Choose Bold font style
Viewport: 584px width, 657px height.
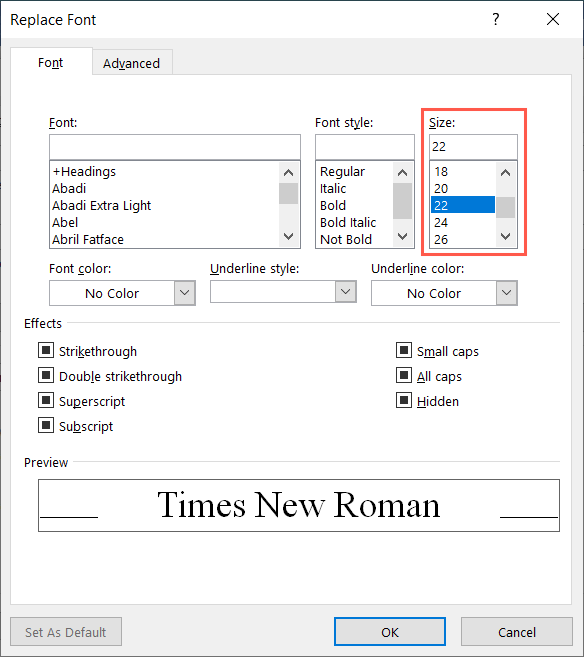click(x=354, y=205)
